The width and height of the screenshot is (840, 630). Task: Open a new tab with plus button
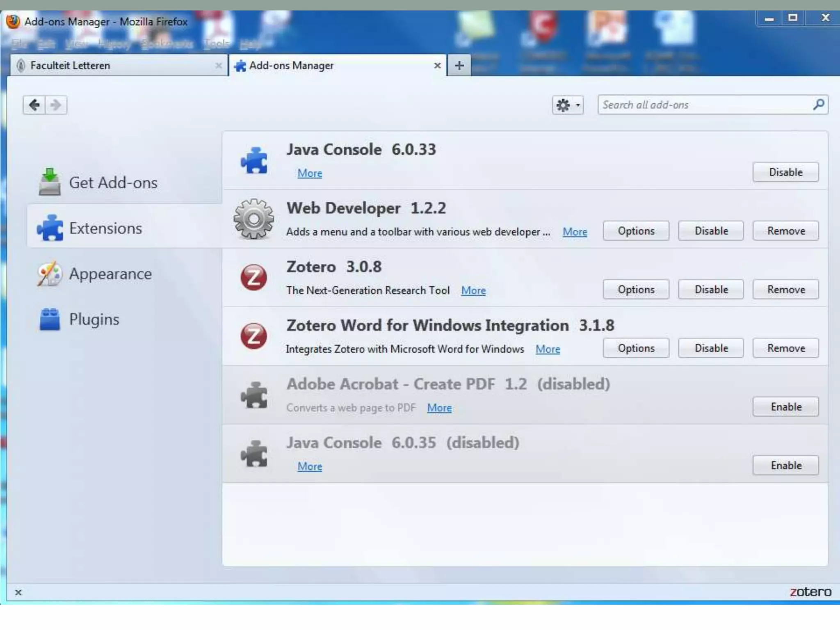459,66
